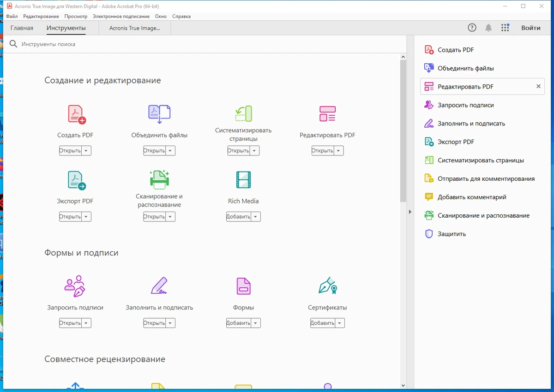Screen dimensions: 554x392
Task: Click Объединить файлы icon in right sidebar
Action: click(429, 68)
